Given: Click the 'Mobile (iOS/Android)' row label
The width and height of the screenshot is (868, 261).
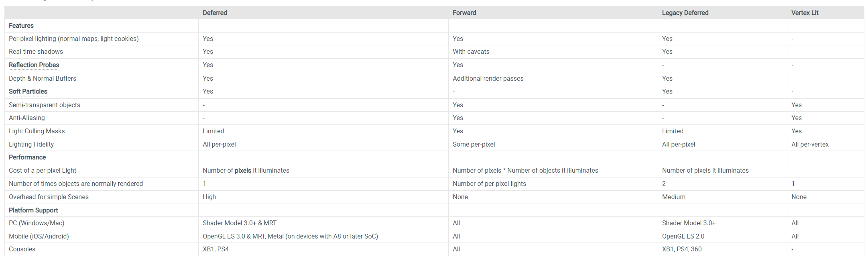Looking at the screenshot, I should 39,237.
